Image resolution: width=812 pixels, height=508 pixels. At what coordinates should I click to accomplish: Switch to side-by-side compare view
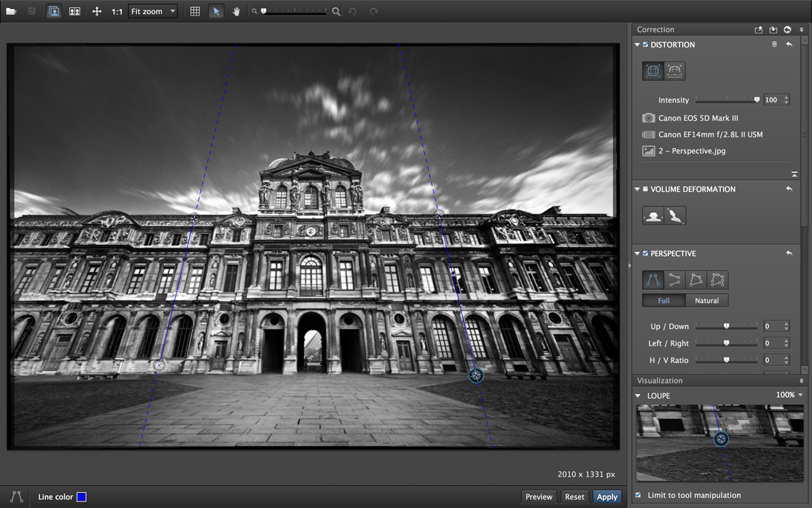coord(74,12)
